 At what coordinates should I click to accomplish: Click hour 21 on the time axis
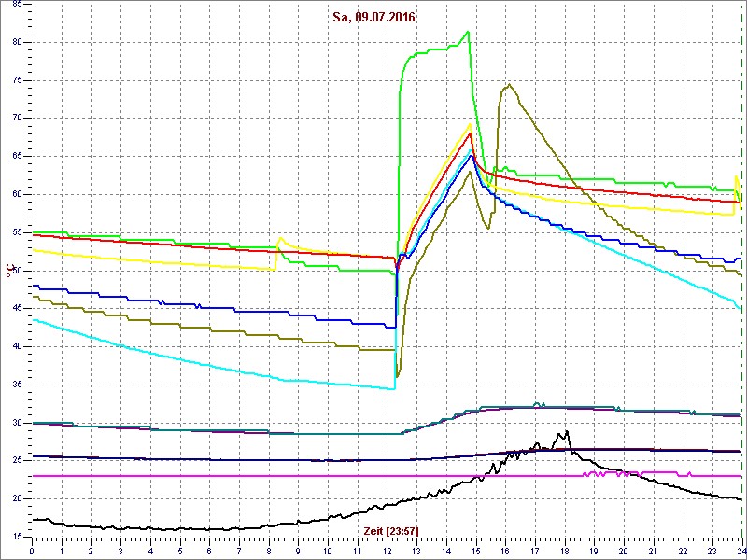coord(653,549)
